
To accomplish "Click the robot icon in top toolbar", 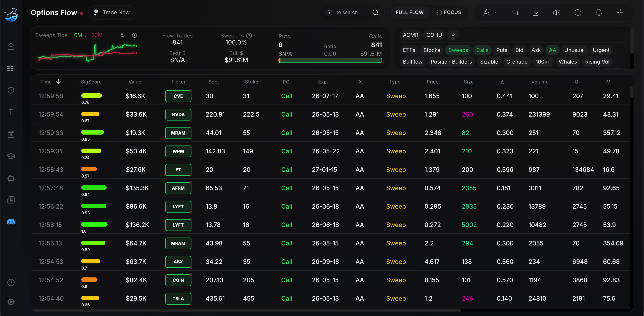I will point(515,12).
